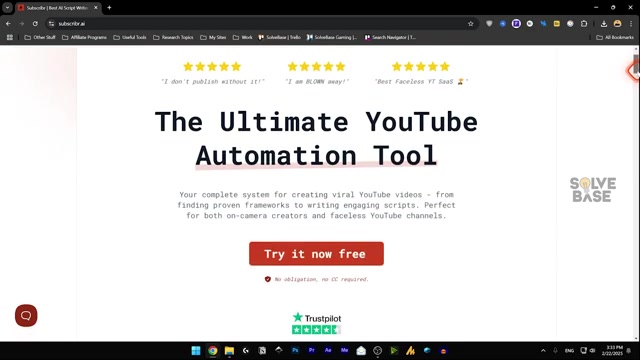The image size is (640, 360).
Task: Open the tab search dropdown arrow
Action: 7,7
